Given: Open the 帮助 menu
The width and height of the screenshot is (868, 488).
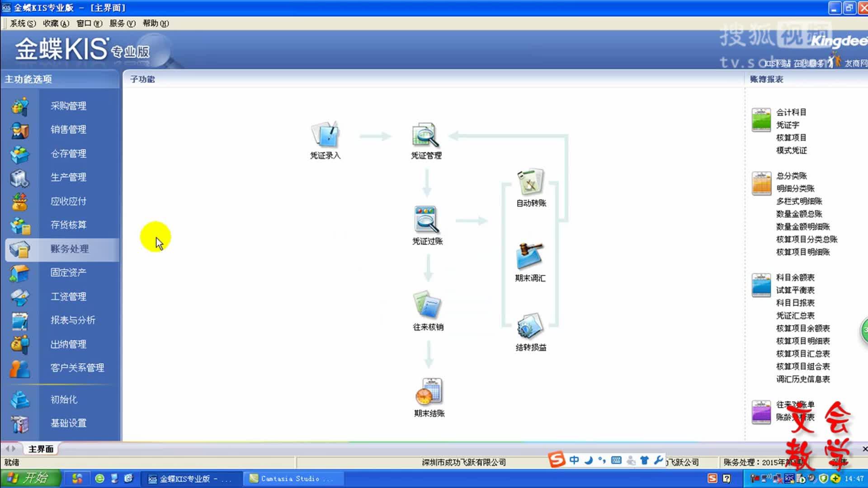Looking at the screenshot, I should 155,23.
